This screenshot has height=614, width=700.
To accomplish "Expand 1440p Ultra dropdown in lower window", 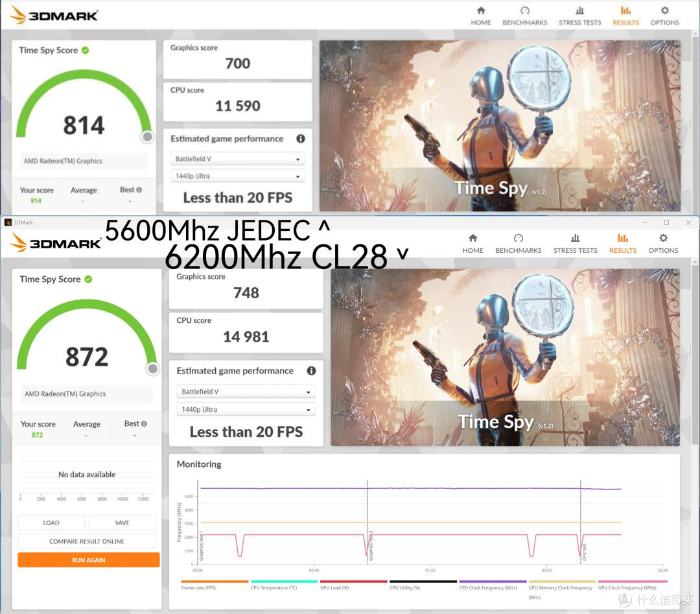I will click(x=246, y=410).
